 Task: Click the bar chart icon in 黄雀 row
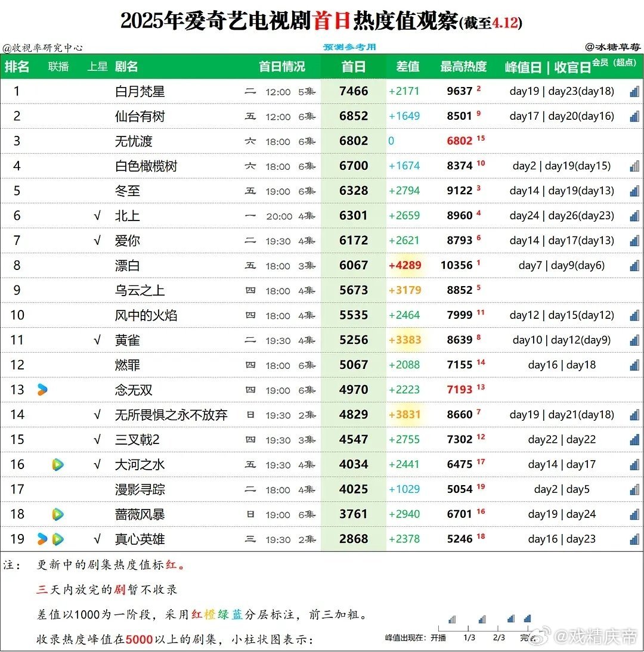point(634,340)
